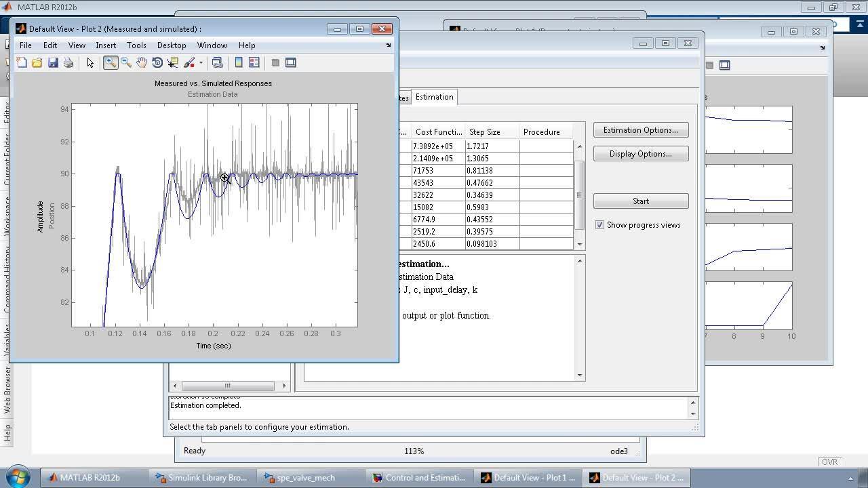Click the Cost Function column header
The width and height of the screenshot is (868, 488).
(438, 132)
